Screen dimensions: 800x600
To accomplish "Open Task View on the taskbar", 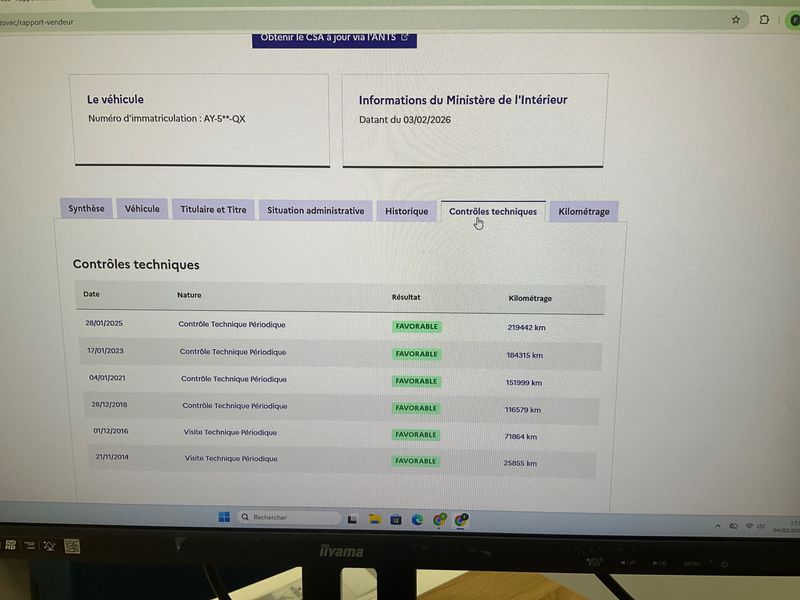I will pyautogui.click(x=353, y=519).
